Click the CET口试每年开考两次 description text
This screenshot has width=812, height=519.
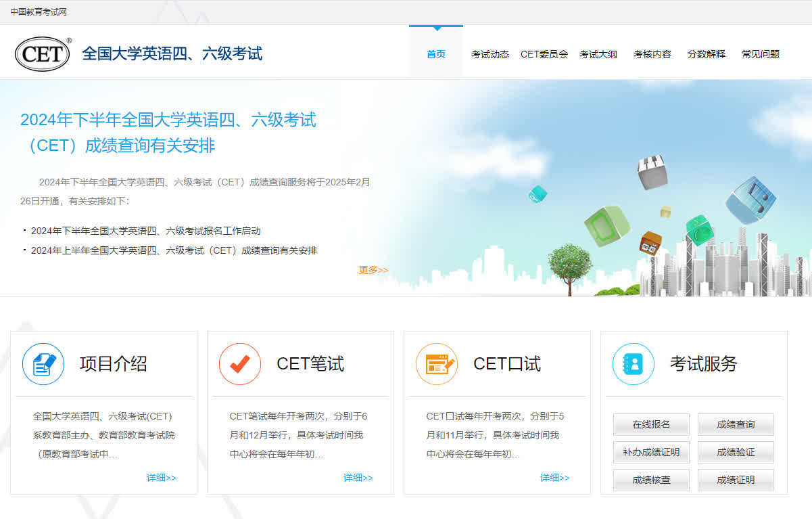(x=496, y=435)
